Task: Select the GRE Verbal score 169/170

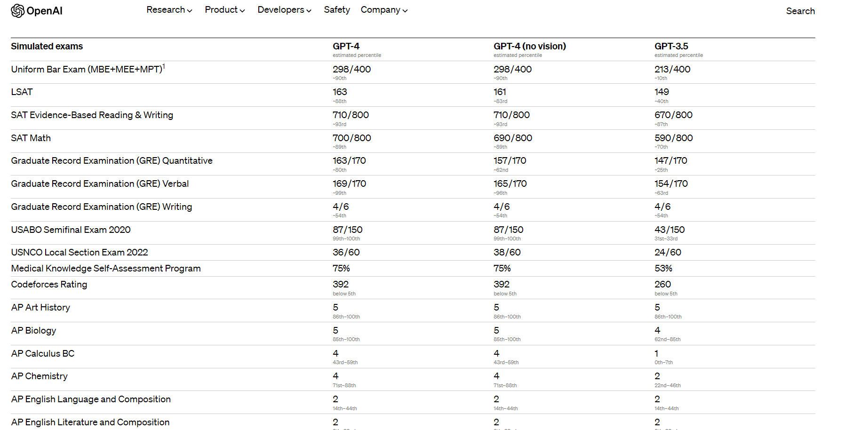Action: 350,183
